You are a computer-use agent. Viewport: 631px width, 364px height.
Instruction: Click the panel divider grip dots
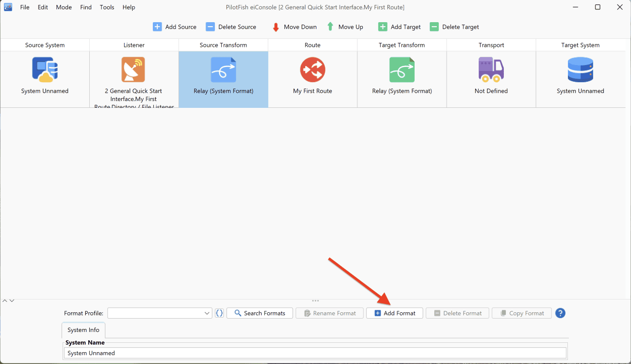coord(315,300)
